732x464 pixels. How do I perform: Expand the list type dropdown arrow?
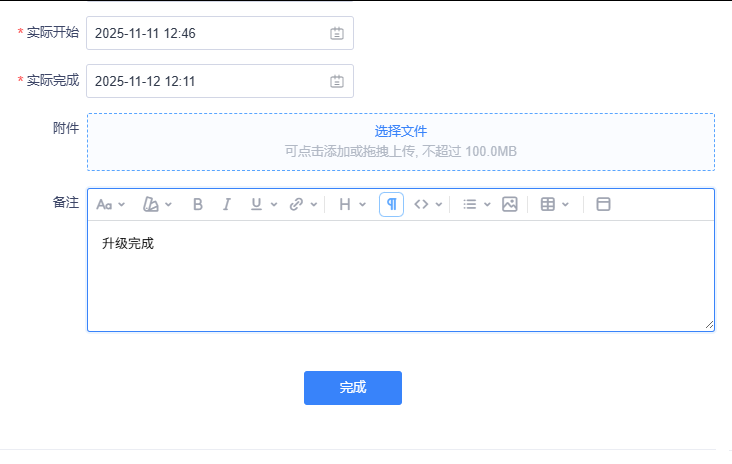[x=487, y=204]
